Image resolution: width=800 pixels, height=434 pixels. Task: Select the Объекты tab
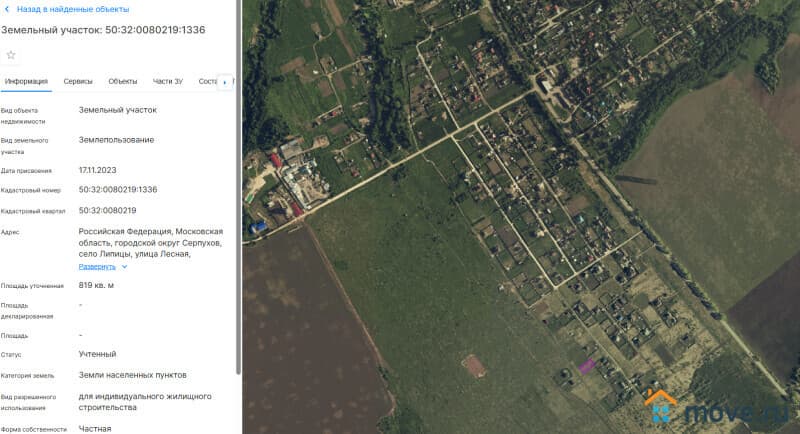click(x=123, y=81)
